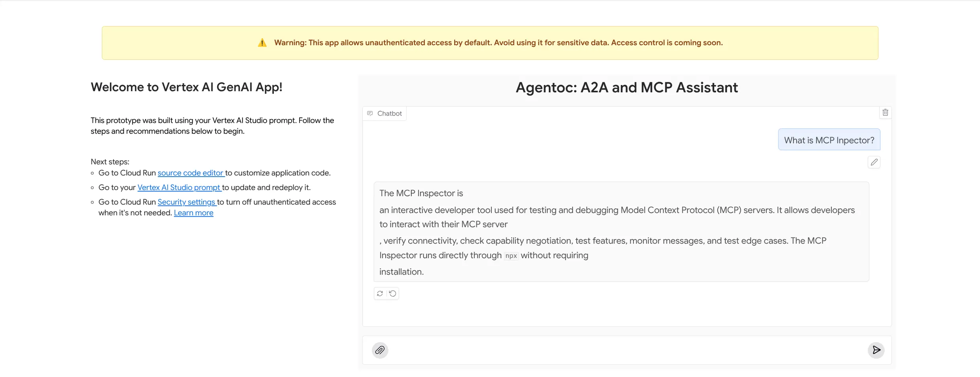Viewport: 980px width, 377px height.
Task: Click the Chatbot label icon
Action: [370, 113]
